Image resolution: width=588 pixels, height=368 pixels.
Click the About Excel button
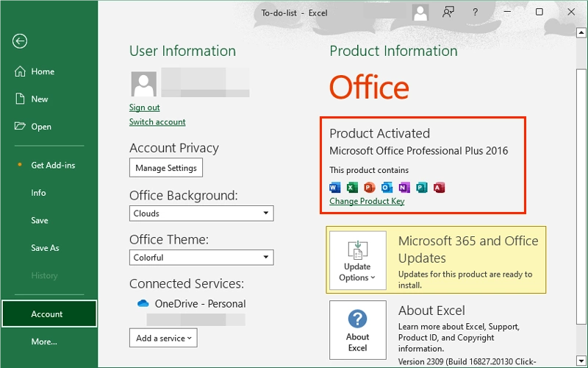pos(358,330)
